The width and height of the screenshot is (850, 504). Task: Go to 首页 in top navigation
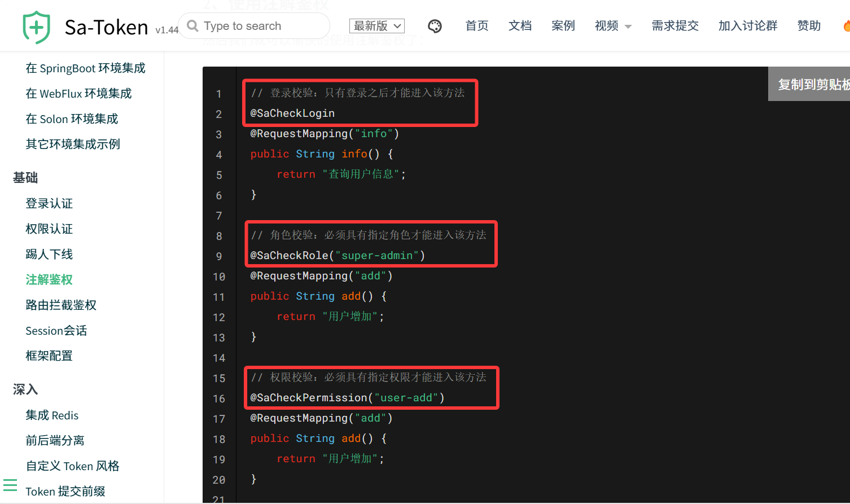point(477,26)
